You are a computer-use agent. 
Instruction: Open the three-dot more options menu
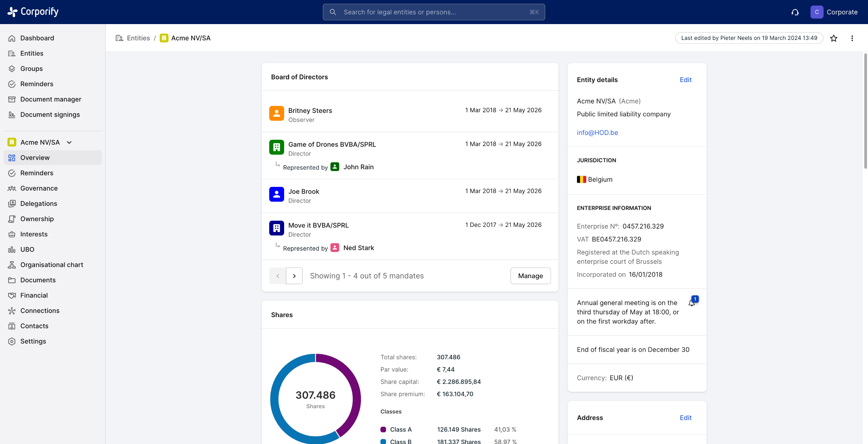click(852, 38)
